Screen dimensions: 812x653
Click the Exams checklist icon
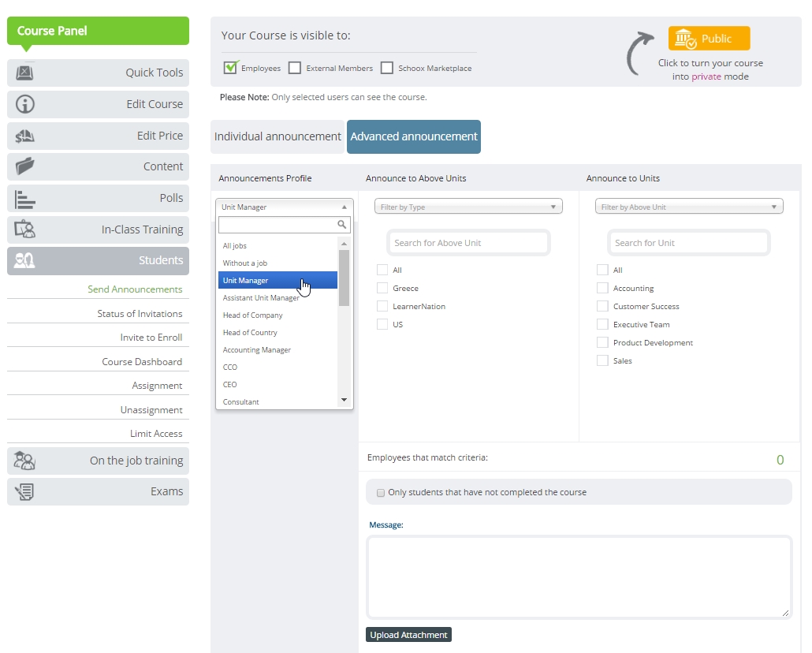click(25, 491)
